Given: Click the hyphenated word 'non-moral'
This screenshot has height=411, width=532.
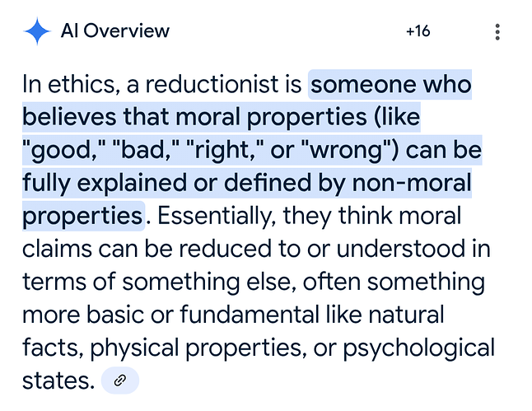Looking at the screenshot, I should tap(412, 183).
